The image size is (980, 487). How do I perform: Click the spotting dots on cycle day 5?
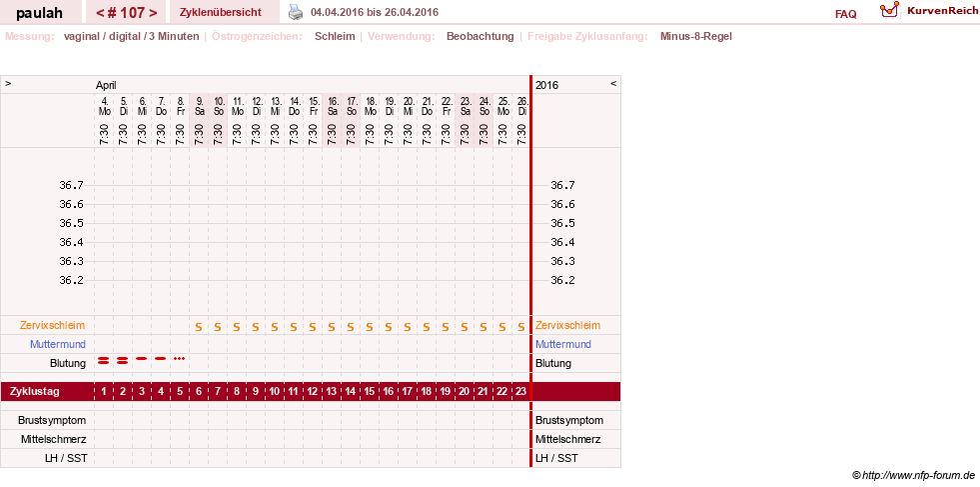[180, 359]
